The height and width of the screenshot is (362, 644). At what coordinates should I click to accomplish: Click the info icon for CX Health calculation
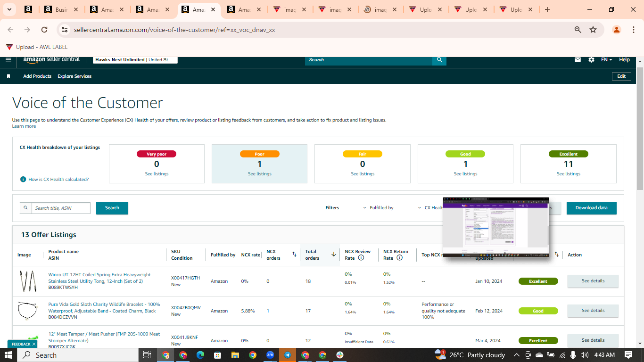click(x=23, y=179)
